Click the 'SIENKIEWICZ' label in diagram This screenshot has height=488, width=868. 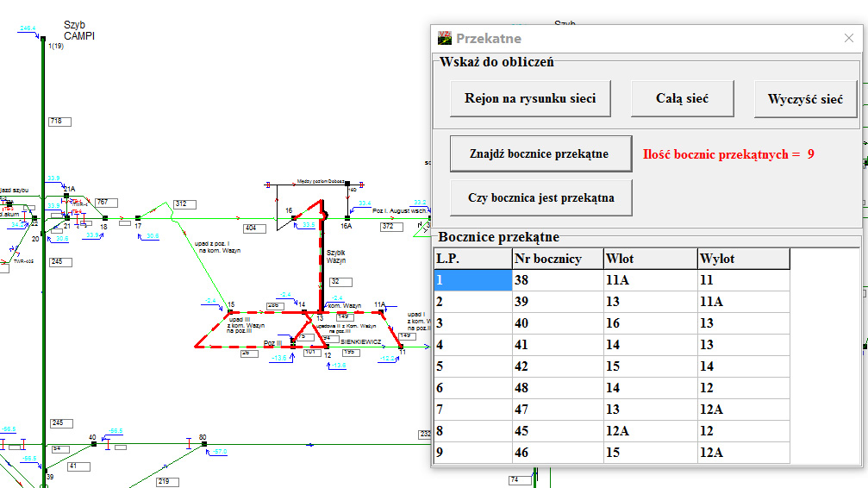point(361,341)
